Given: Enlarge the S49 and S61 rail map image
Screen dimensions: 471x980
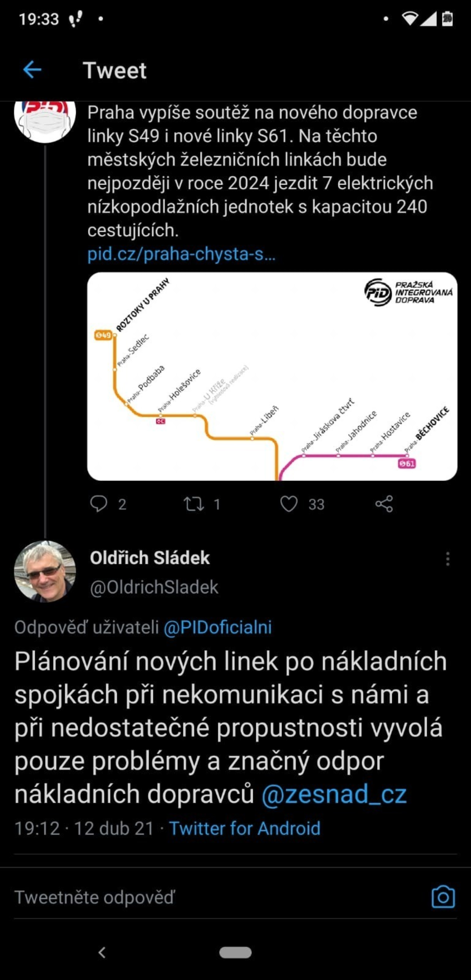Looking at the screenshot, I should tap(272, 376).
